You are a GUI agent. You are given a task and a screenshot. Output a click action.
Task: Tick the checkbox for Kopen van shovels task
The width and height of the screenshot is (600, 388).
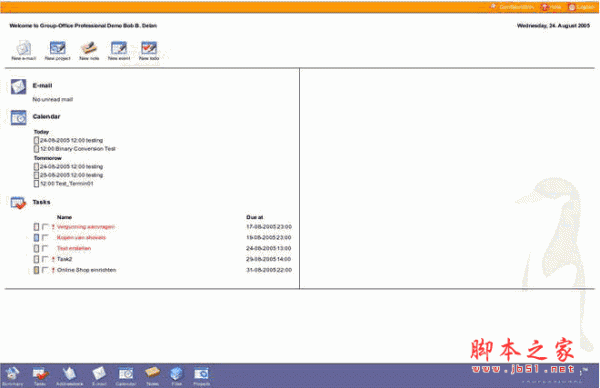coord(45,237)
